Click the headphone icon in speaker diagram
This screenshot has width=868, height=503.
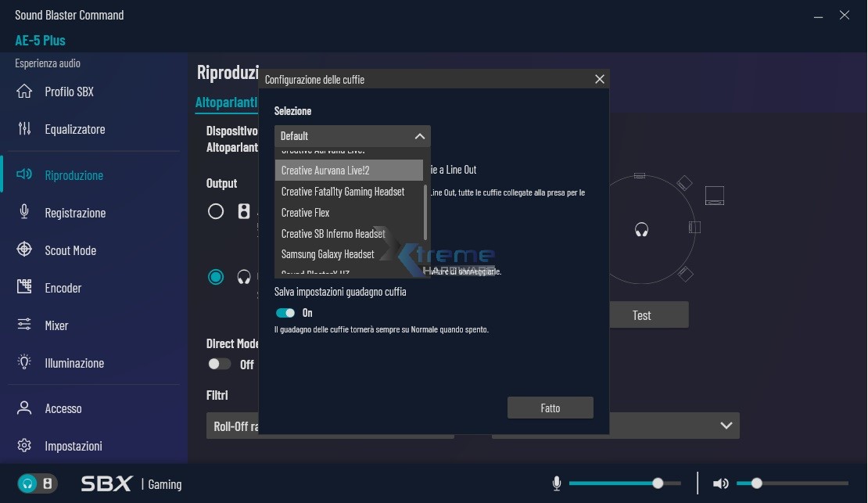641,230
